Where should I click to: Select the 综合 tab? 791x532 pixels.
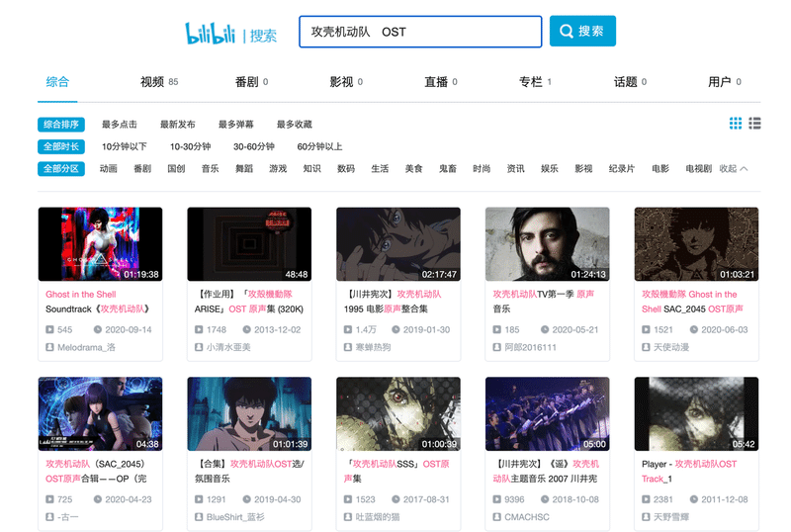pos(57,82)
